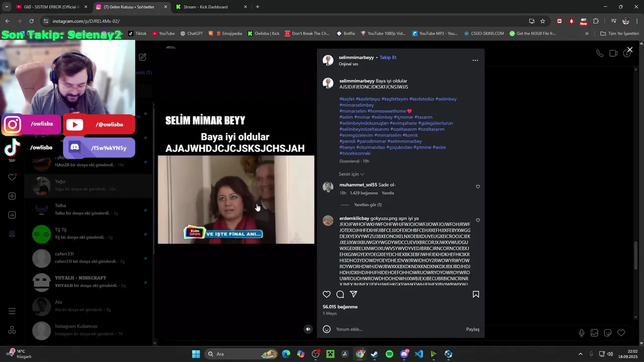Click the 'Paylaş' post comment button
Viewport: 644px width, 362px height.
point(473,329)
